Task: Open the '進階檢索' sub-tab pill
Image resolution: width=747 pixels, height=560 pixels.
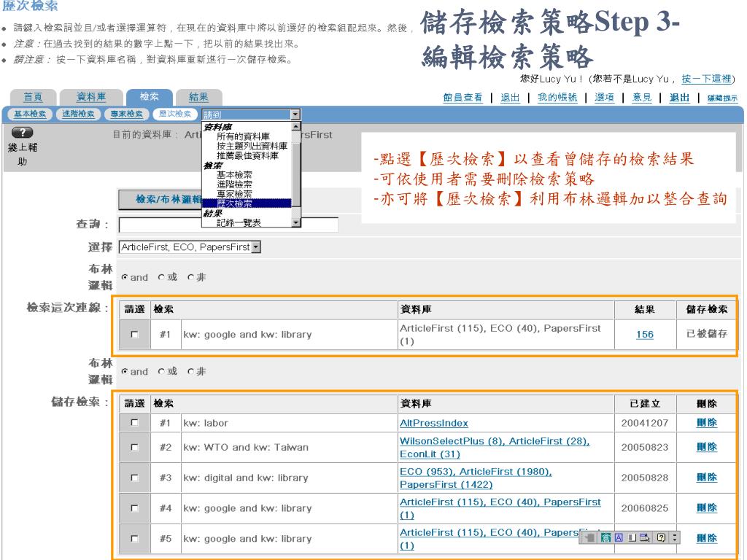Action: click(78, 114)
